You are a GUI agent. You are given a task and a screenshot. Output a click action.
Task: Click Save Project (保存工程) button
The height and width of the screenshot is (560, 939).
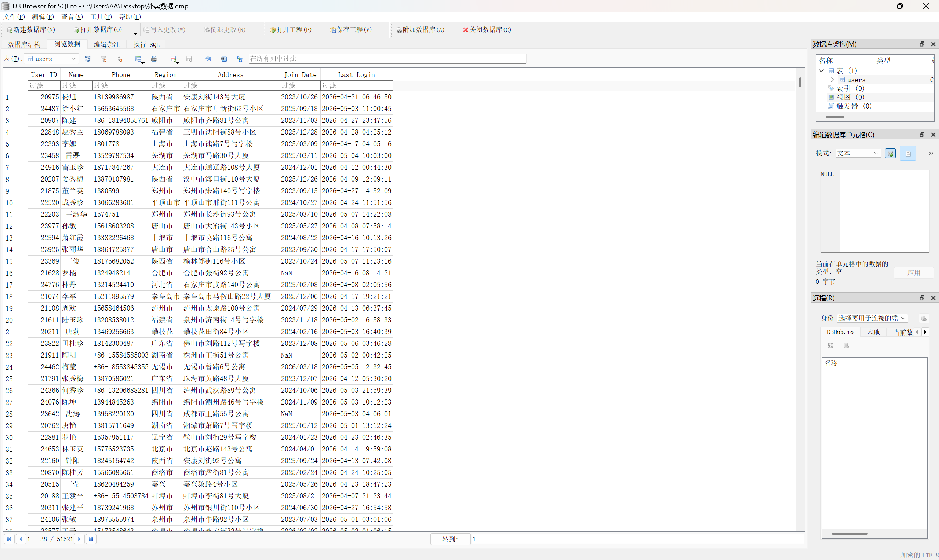(351, 29)
